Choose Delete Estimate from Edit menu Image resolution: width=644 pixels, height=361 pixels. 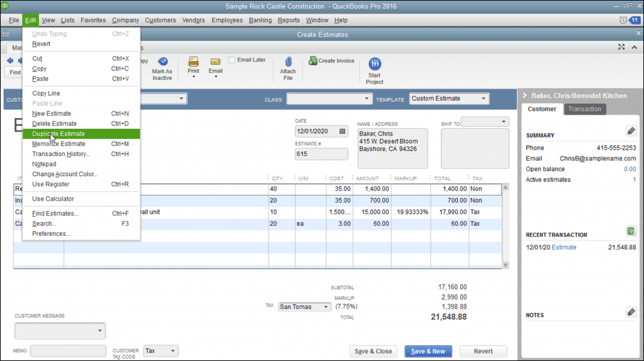81,124
